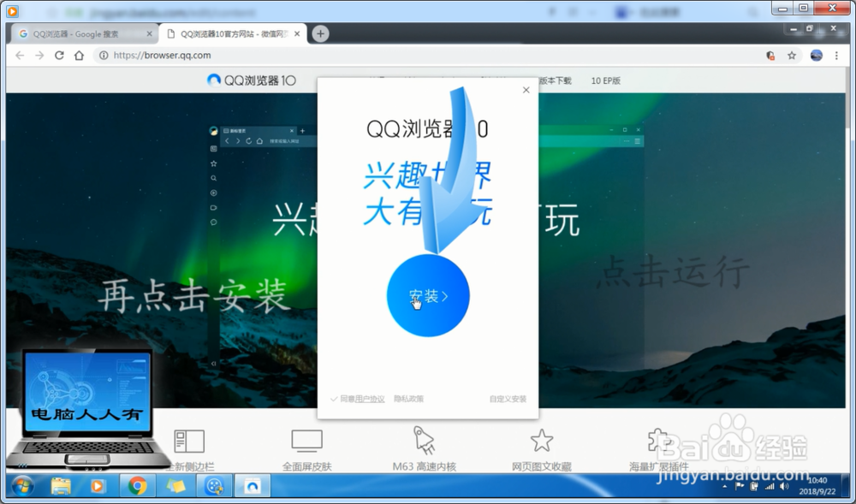Viewport: 856px width, 504px height.
Task: Go to the Chrome home page
Action: pos(79,55)
